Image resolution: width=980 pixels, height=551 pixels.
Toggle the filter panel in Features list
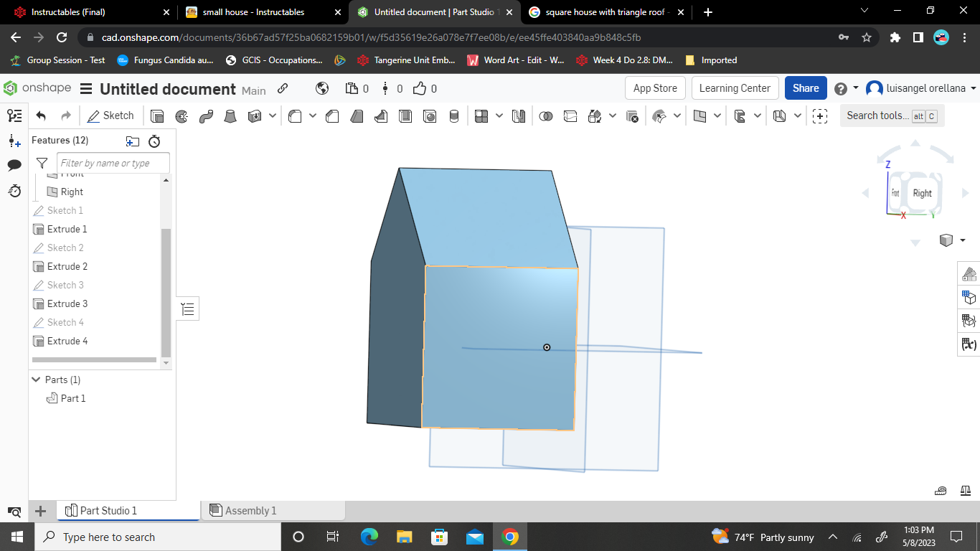42,163
